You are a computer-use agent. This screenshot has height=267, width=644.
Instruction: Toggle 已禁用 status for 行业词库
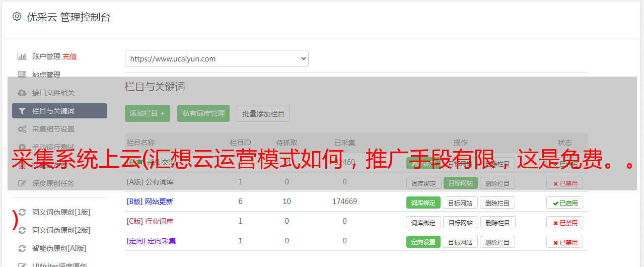(565, 222)
